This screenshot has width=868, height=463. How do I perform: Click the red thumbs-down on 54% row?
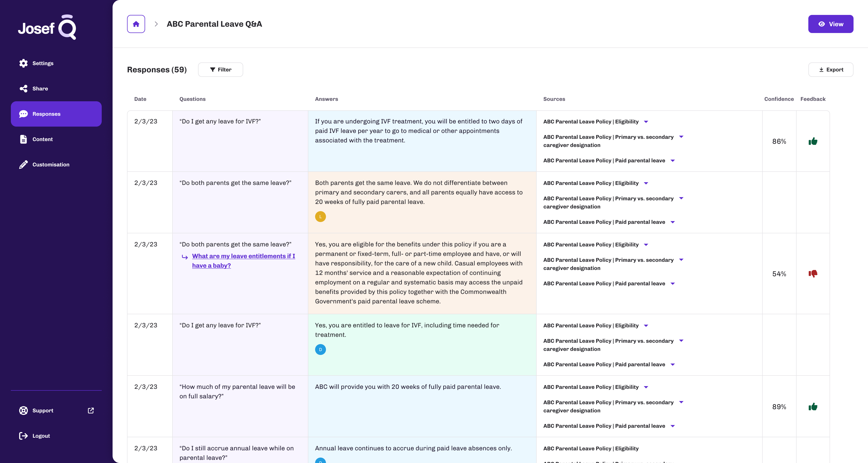click(813, 274)
